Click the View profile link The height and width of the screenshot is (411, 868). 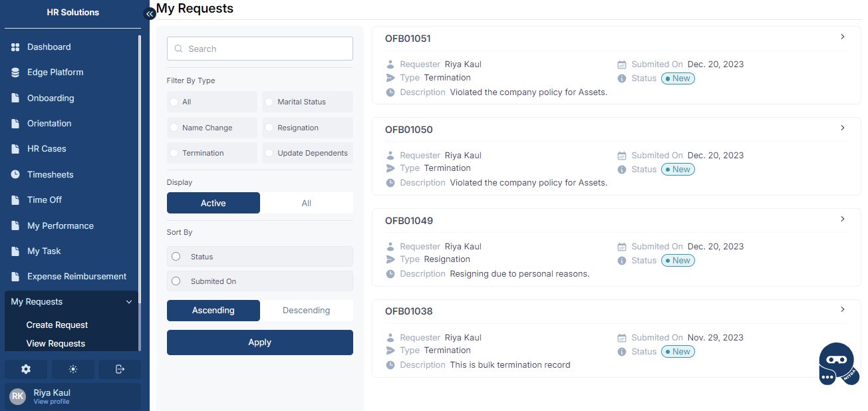(51, 402)
